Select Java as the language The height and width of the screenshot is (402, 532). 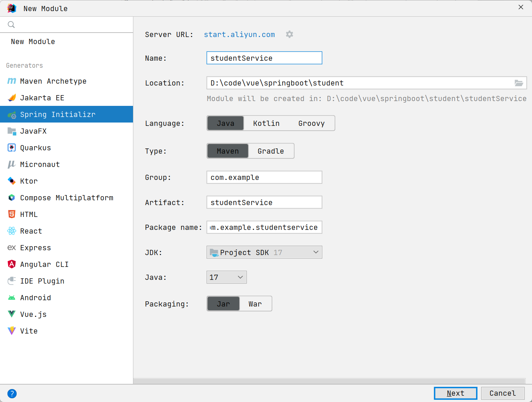(225, 123)
